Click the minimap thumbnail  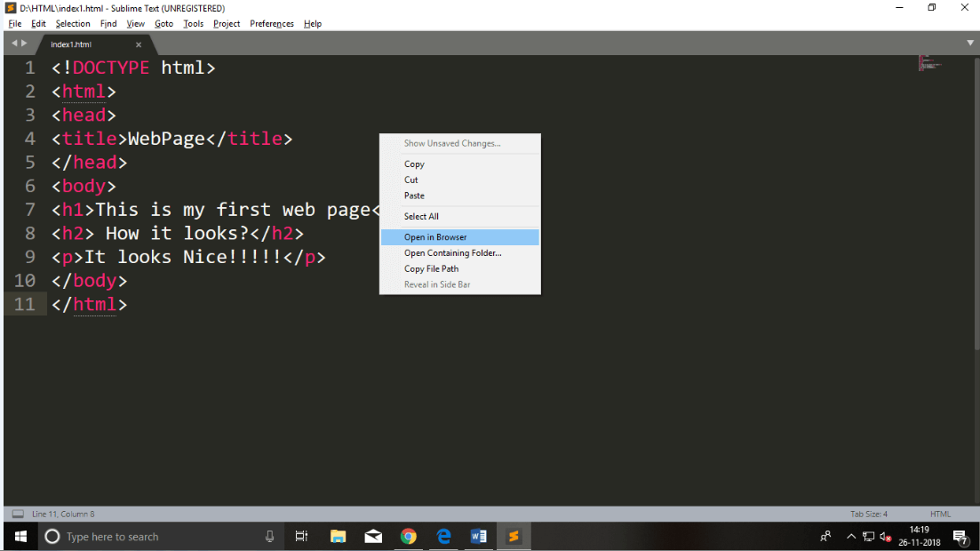pos(929,63)
